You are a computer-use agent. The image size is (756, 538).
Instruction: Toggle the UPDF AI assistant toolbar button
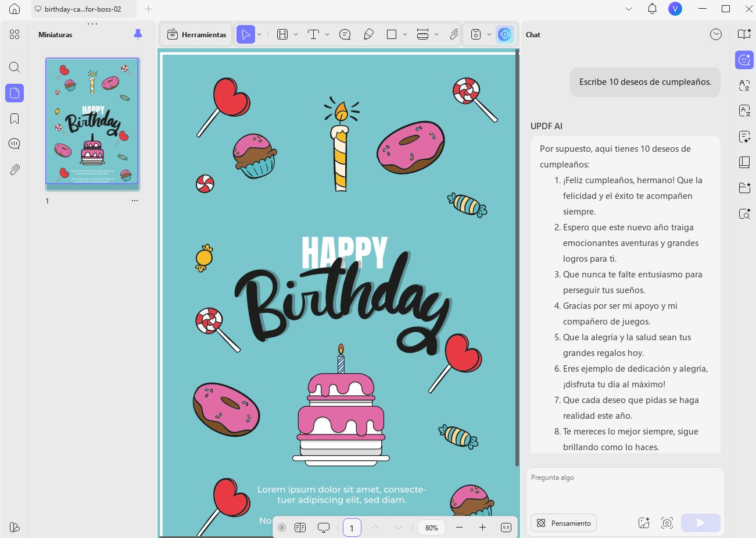(x=505, y=35)
